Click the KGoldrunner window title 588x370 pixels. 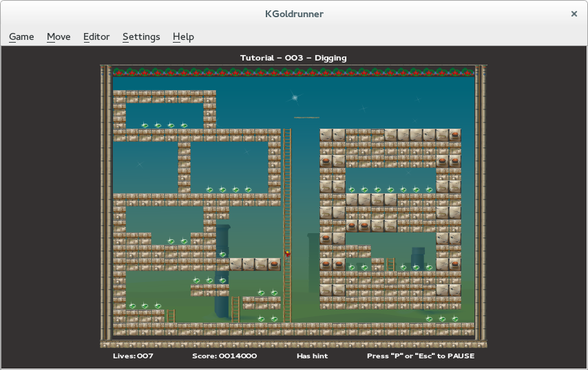click(294, 14)
